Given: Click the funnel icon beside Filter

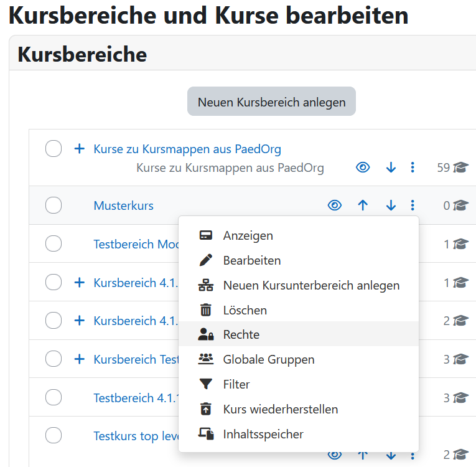Looking at the screenshot, I should click(206, 384).
